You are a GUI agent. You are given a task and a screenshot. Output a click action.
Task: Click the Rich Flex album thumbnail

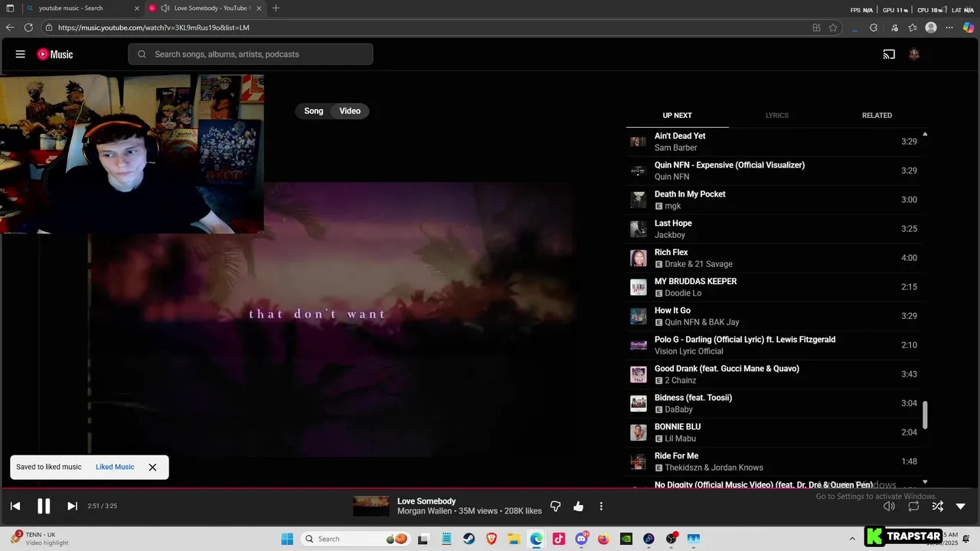(638, 258)
